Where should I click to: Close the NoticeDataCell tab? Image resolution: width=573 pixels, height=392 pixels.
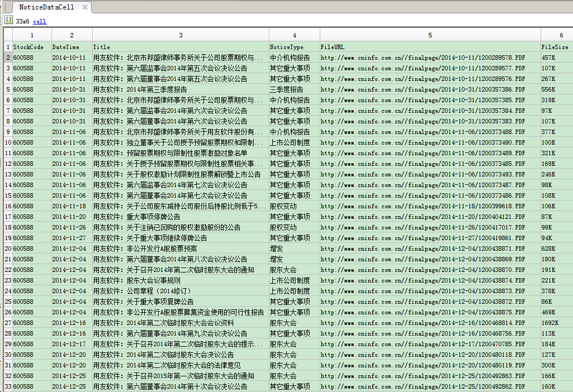click(x=85, y=7)
